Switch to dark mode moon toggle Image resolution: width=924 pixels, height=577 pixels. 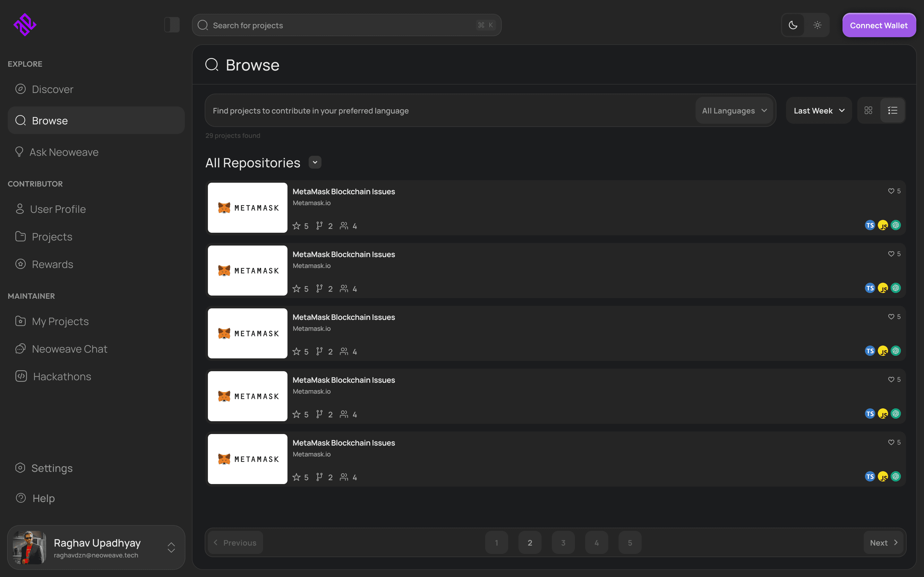(793, 25)
